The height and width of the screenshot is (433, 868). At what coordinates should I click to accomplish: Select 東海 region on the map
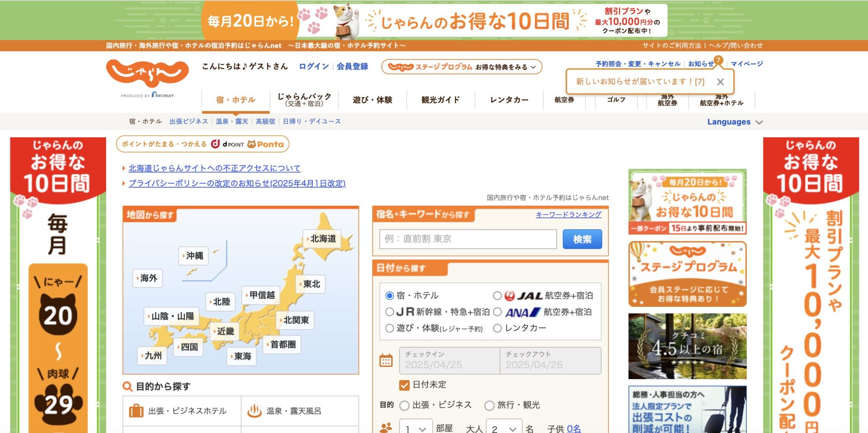pos(242,356)
